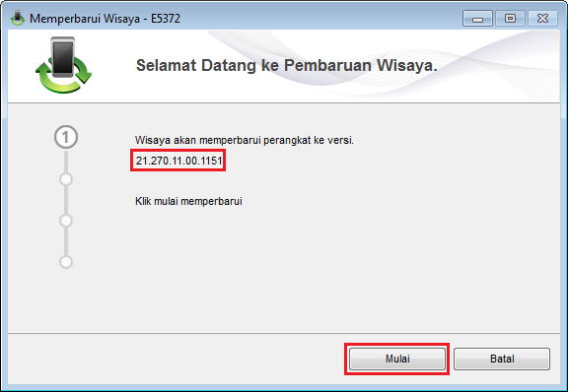Click the phone update wizard logo

[63, 65]
